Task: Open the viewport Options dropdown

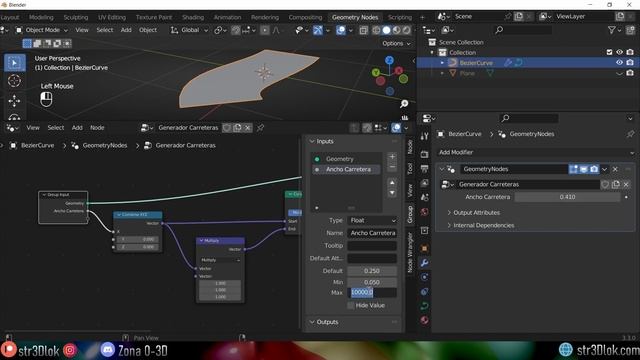Action: (396, 43)
